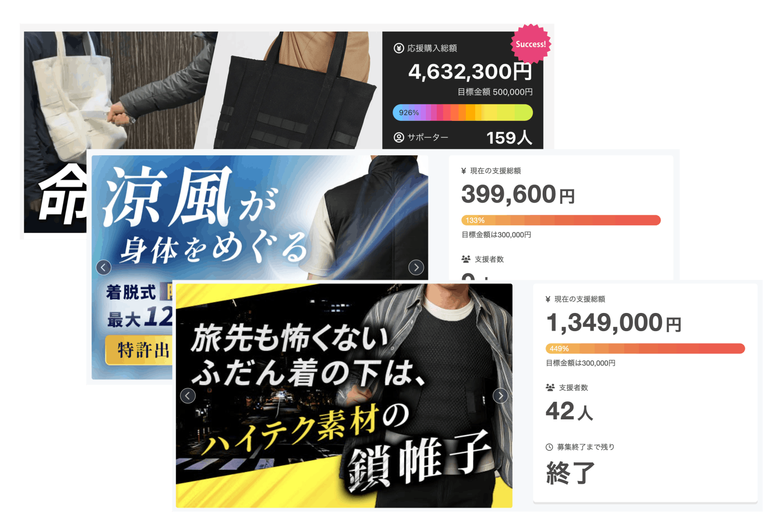Image resolution: width=779 pixels, height=532 pixels.
Task: Go to next slide on cooling vest banner
Action: click(x=416, y=267)
